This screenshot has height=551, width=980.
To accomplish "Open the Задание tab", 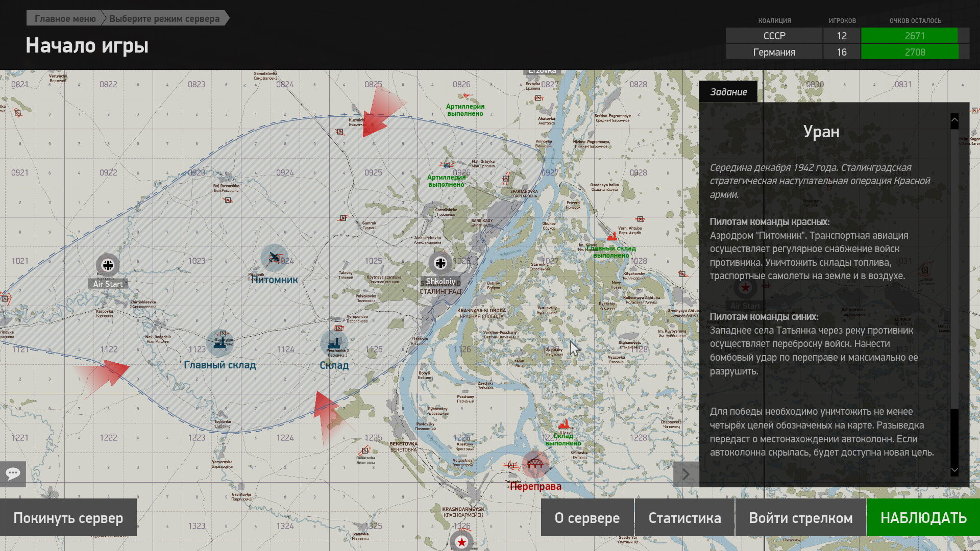I will pyautogui.click(x=728, y=92).
